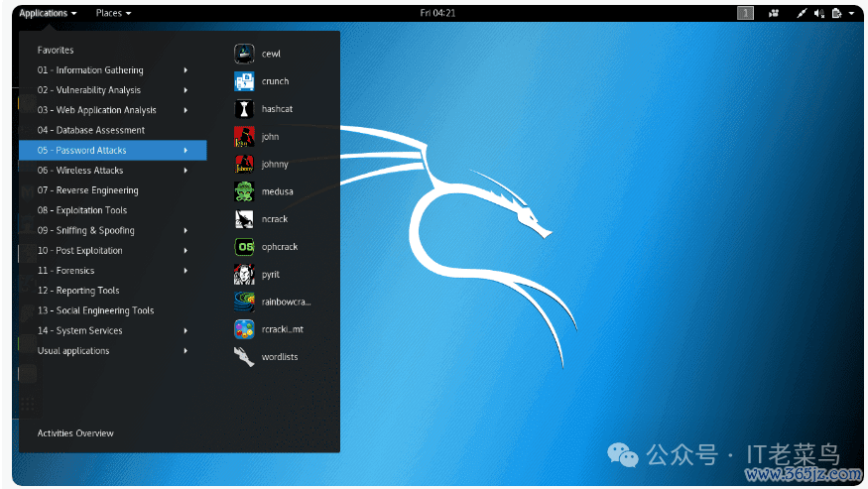Click the "medusa" label

coord(278,191)
